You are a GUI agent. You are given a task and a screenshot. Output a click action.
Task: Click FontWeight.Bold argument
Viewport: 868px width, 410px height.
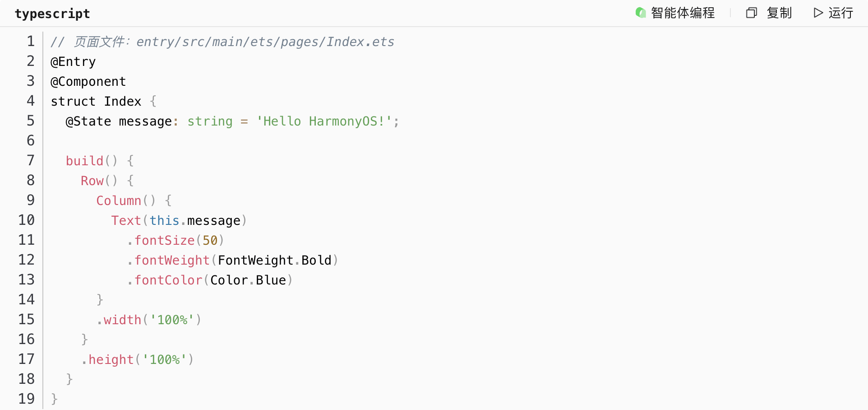coord(275,260)
